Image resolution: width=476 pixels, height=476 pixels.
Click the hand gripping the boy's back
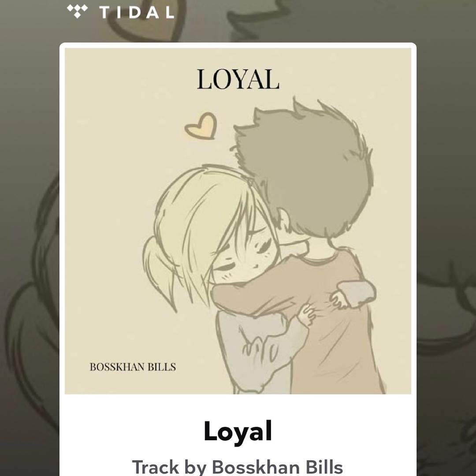tap(307, 315)
